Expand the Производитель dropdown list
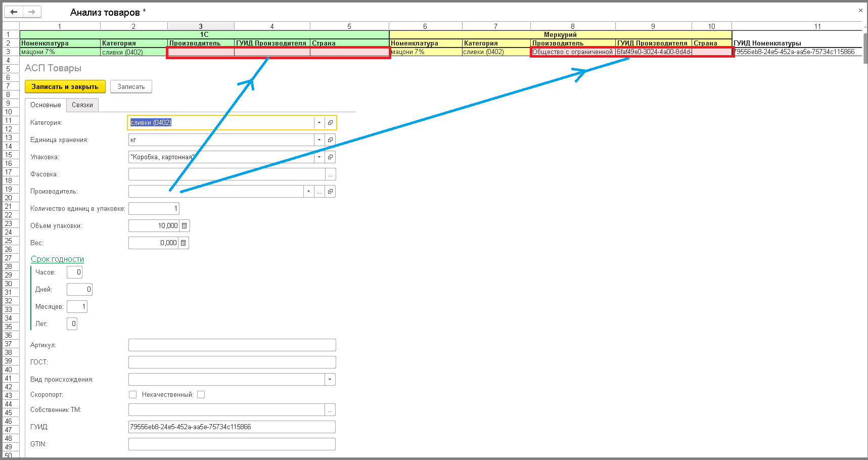This screenshot has height=460, width=868. 308,191
